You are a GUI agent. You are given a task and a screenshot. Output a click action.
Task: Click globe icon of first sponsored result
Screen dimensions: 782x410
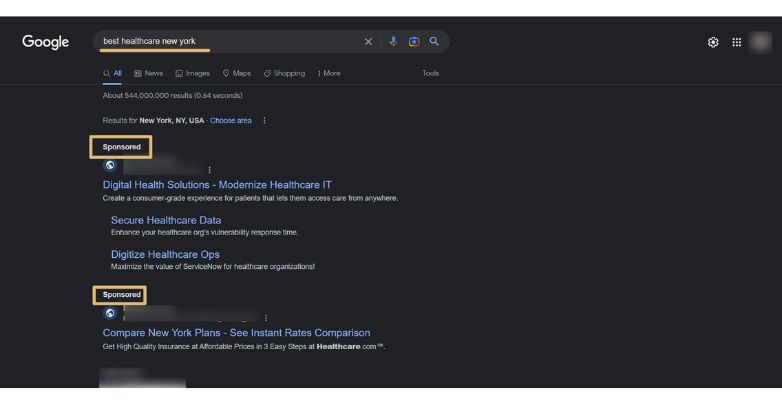tap(110, 165)
